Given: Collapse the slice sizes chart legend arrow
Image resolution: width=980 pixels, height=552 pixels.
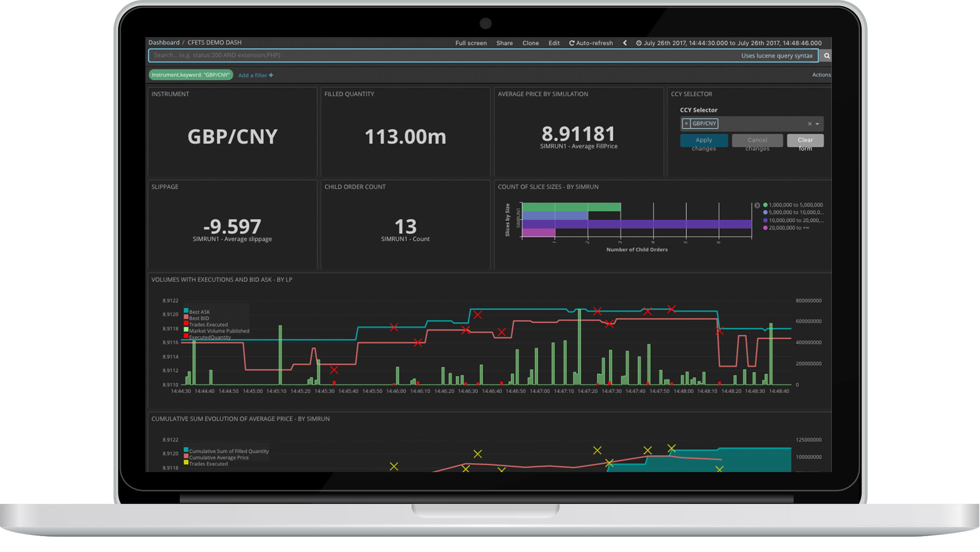Looking at the screenshot, I should (757, 205).
